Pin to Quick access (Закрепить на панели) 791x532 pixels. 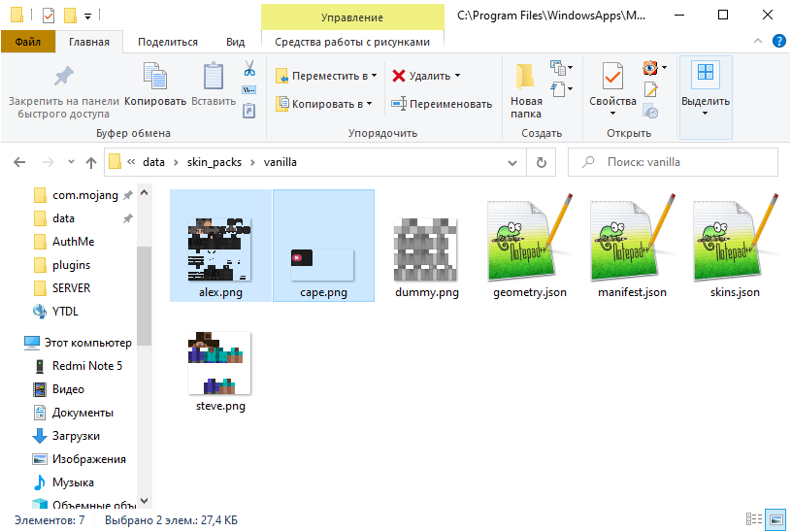click(63, 91)
